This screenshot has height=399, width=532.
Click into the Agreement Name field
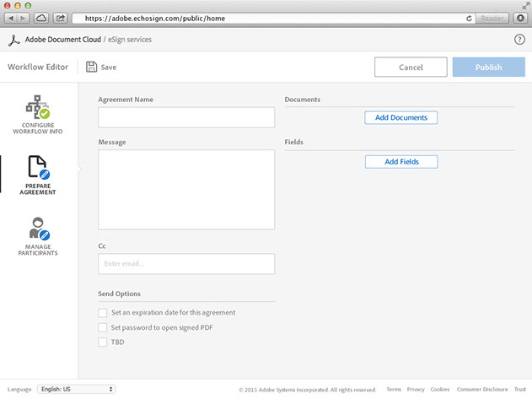tap(186, 117)
